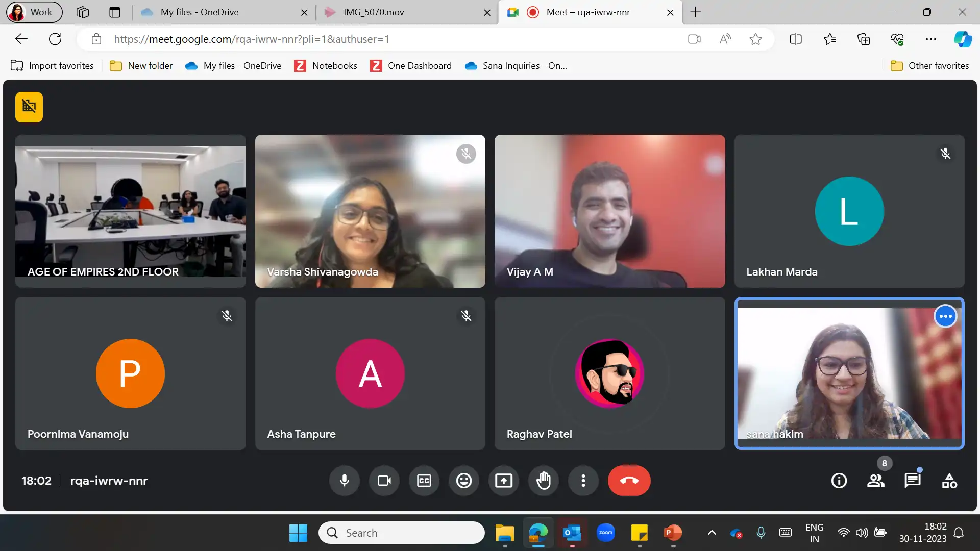This screenshot has width=980, height=551.
Task: Open the Activities icon
Action: [949, 481]
